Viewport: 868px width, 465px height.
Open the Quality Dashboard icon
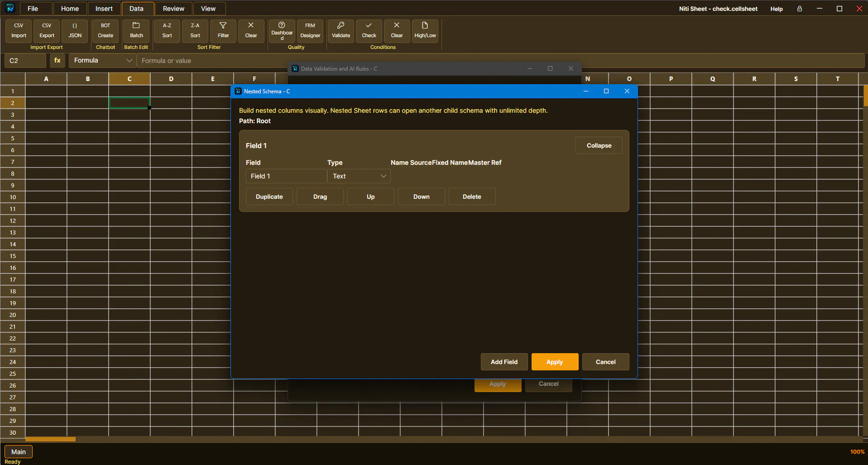point(282,31)
